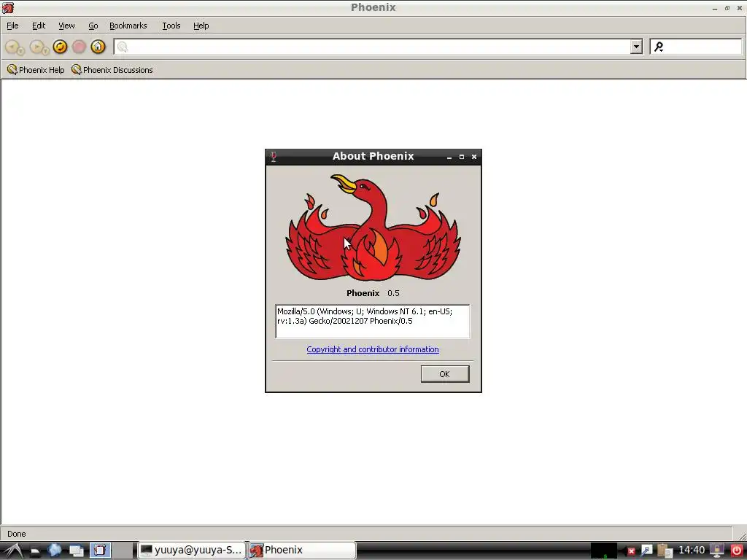Open the File menu
Screen dimensions: 747x560
12,26
